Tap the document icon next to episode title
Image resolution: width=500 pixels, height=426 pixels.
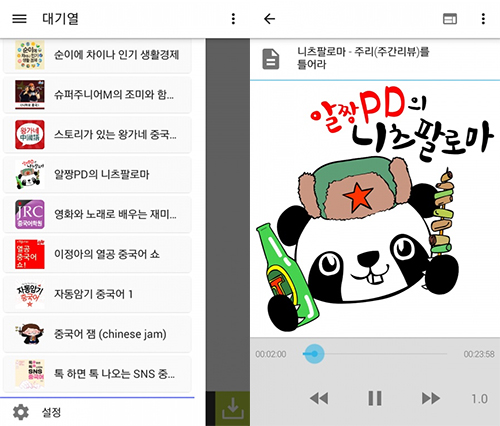271,59
